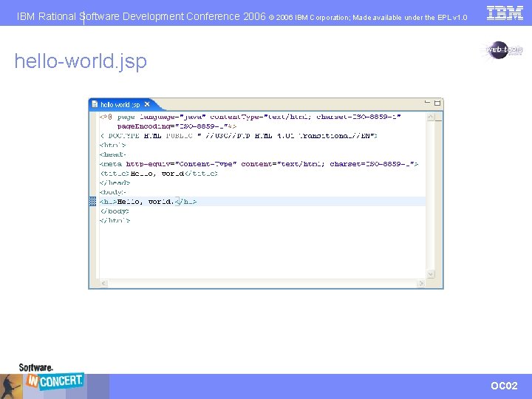This screenshot has height=399, width=532.
Task: Click the horizontal scrollbar left arrow
Action: pyautogui.click(x=104, y=283)
